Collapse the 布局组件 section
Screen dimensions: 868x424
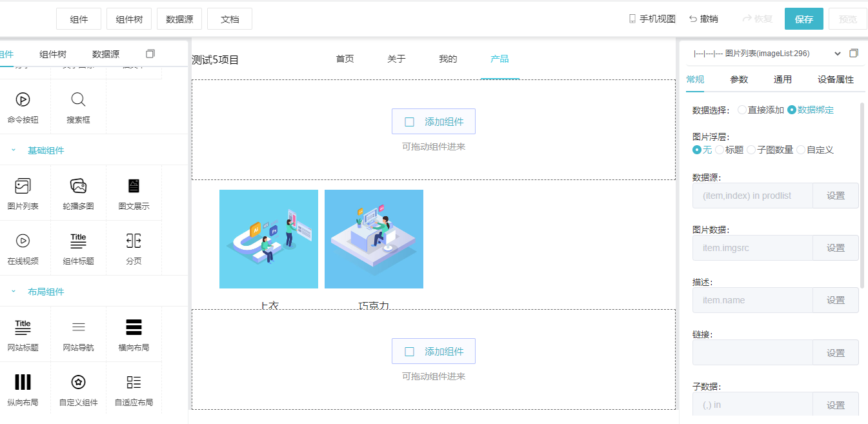click(13, 292)
